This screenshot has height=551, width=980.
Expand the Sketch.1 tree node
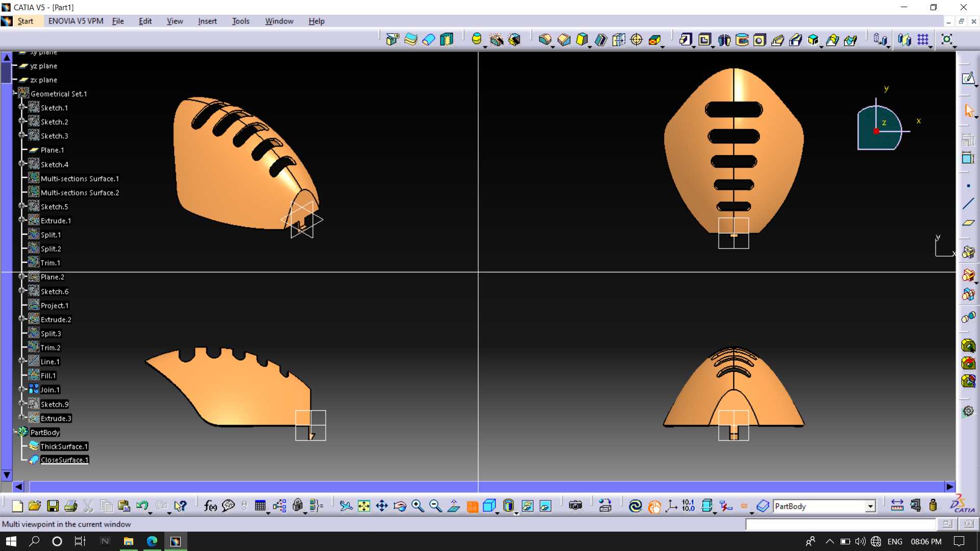[22, 107]
